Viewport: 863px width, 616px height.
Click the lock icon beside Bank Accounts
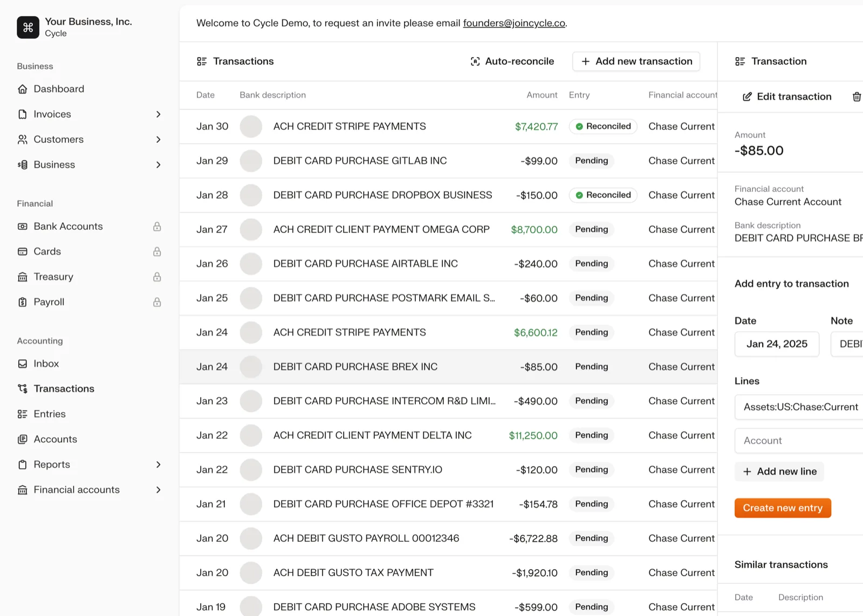click(x=157, y=227)
